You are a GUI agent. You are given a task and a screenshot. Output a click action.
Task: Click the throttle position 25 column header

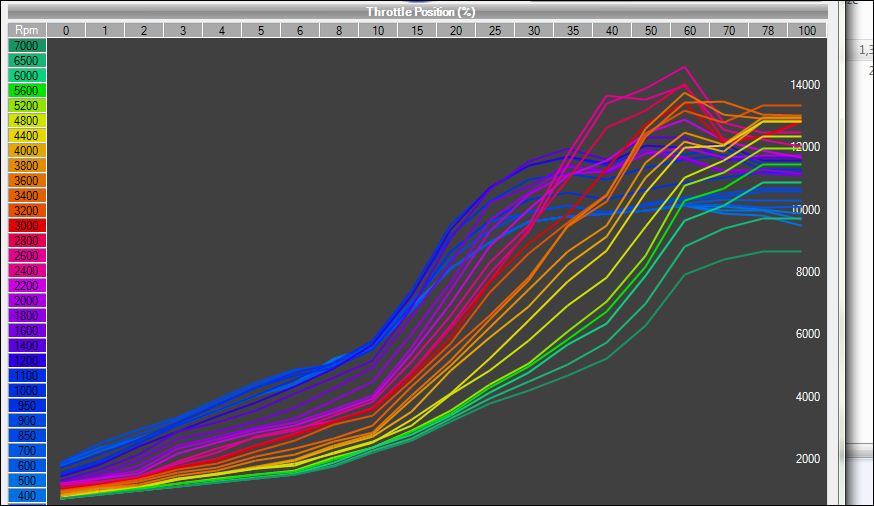click(x=495, y=31)
